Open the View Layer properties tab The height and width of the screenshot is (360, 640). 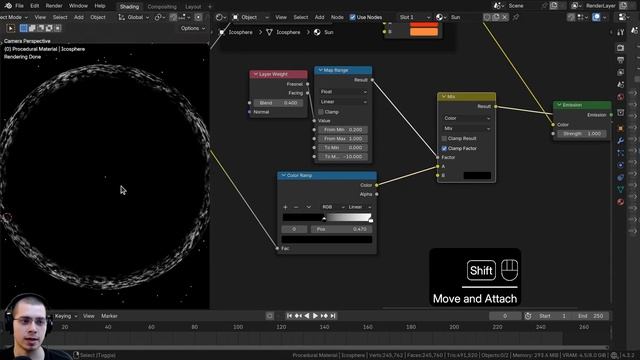tap(620, 72)
